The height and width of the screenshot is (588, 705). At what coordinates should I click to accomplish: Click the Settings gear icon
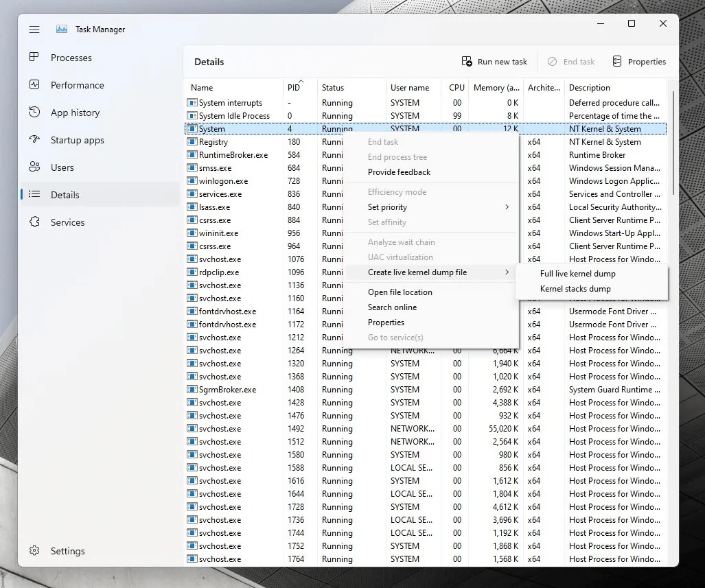point(34,551)
